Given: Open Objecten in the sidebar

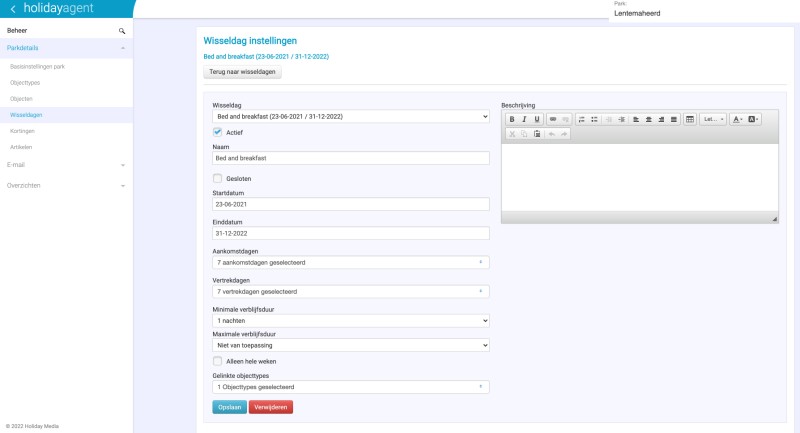Looking at the screenshot, I should [x=21, y=99].
